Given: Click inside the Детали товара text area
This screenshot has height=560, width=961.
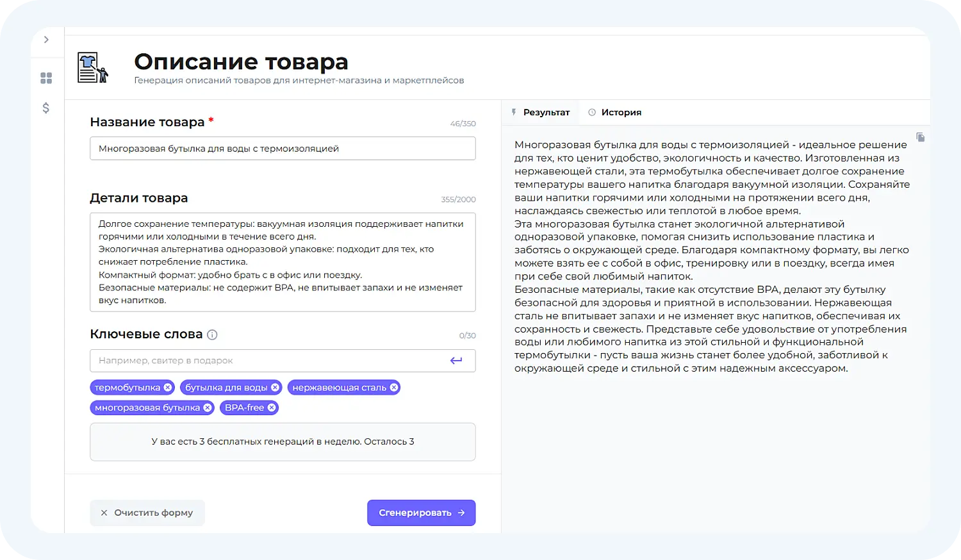Looking at the screenshot, I should [283, 261].
